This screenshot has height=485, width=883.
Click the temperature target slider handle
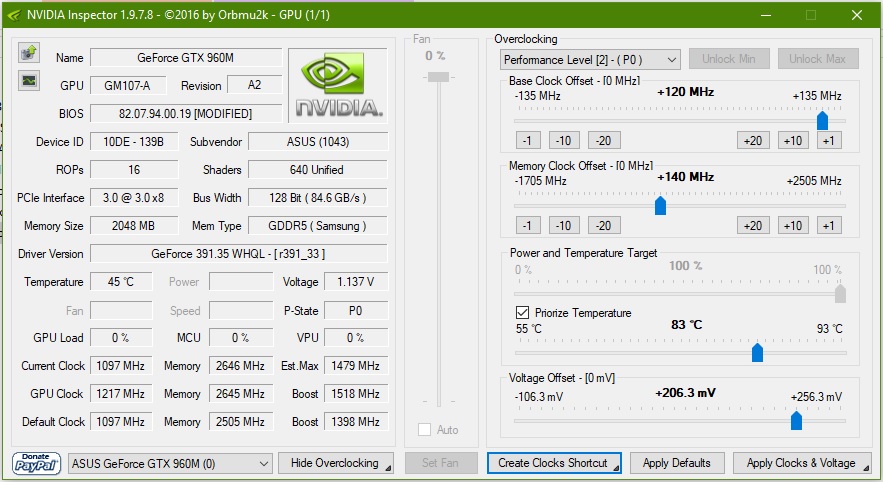click(757, 352)
